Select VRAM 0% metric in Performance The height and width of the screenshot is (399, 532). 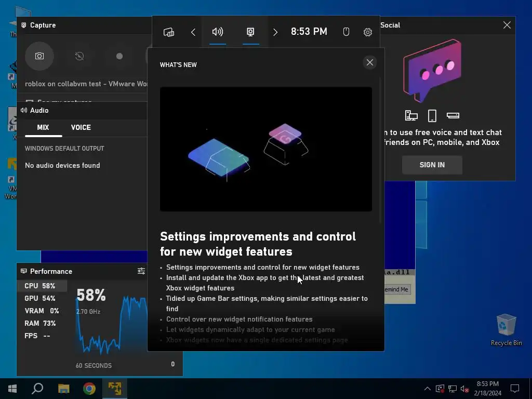click(x=42, y=311)
